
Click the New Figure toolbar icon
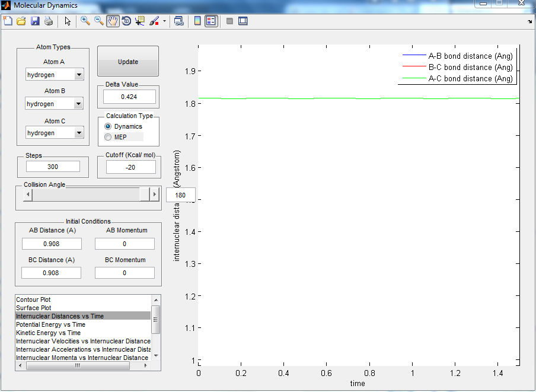[x=8, y=21]
